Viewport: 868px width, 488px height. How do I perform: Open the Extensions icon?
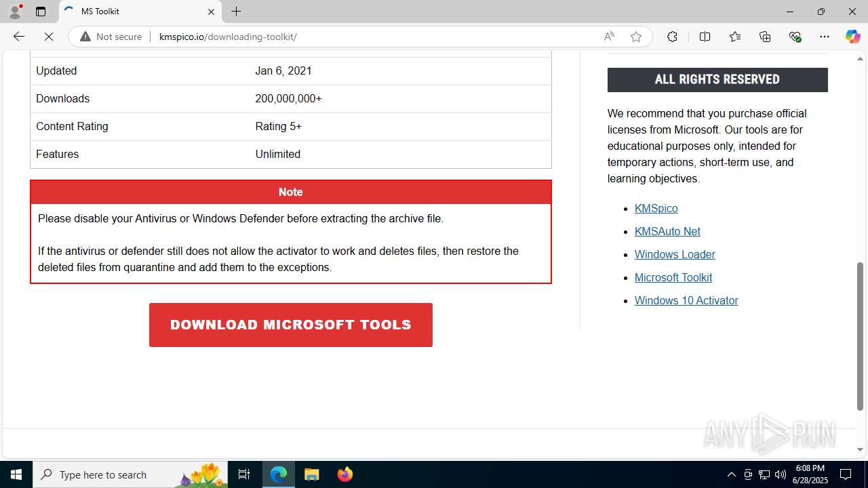[672, 37]
